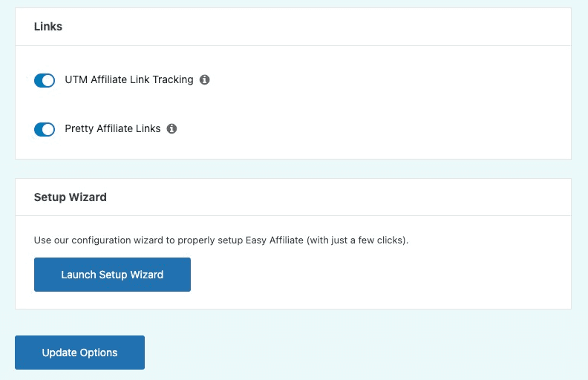
Task: Turn off Pretty Affiliate Links switch
Action: coord(45,129)
